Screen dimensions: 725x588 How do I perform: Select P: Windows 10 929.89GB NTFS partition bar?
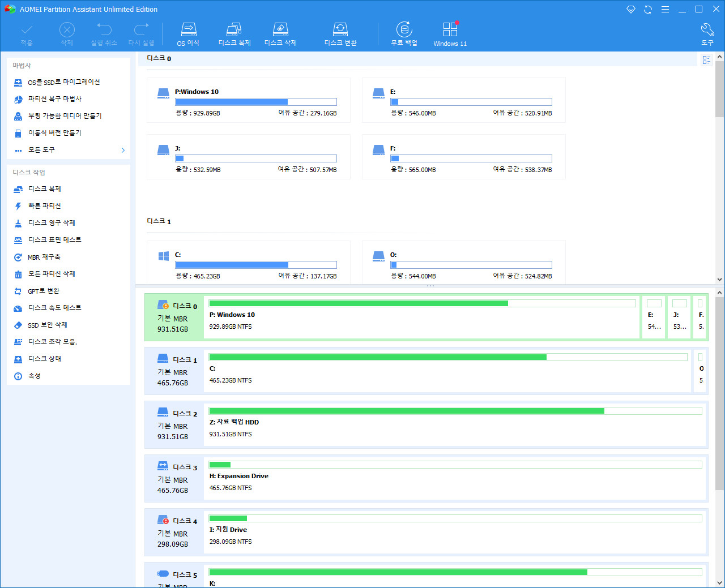click(422, 317)
